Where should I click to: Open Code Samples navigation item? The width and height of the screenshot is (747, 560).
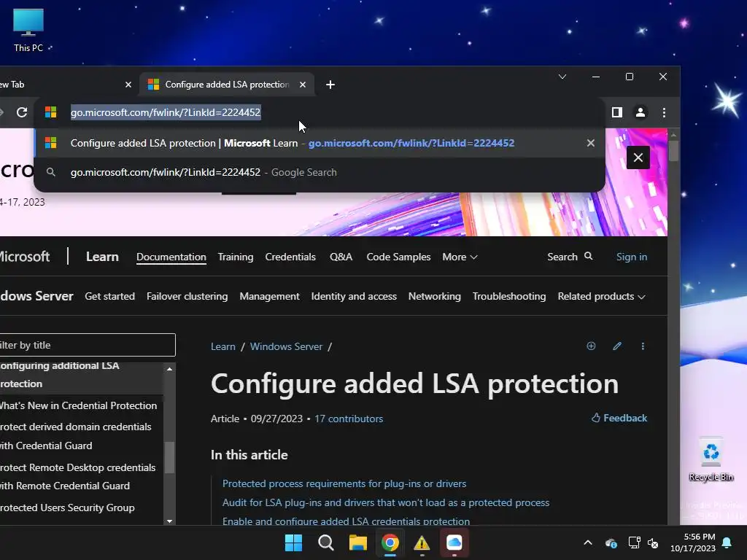tap(399, 257)
